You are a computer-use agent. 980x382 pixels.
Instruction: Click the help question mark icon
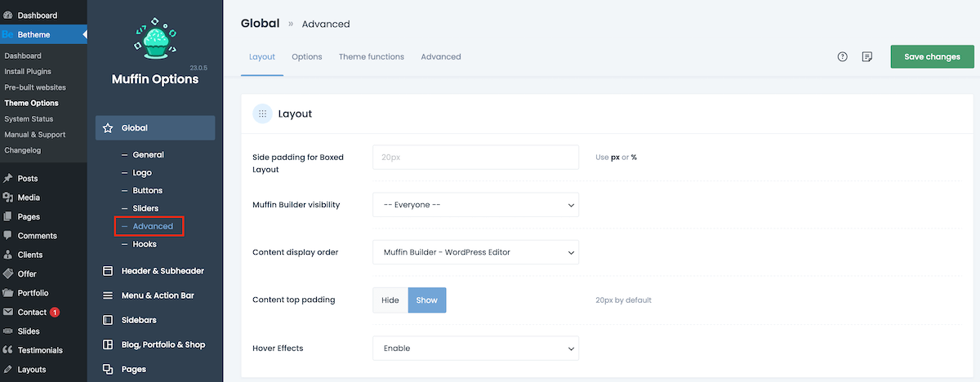click(842, 56)
